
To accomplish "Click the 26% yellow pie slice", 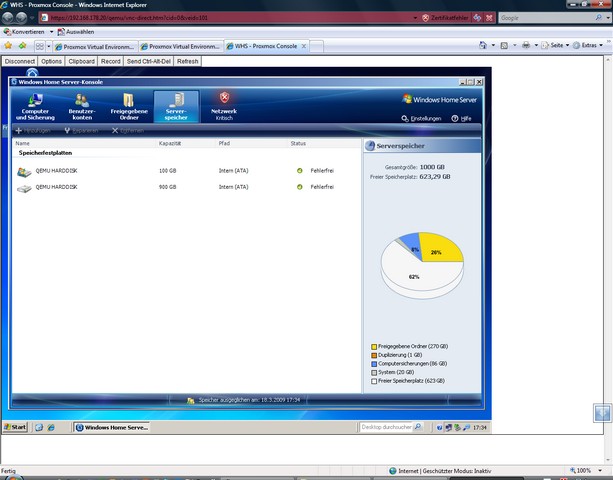I will [x=440, y=249].
